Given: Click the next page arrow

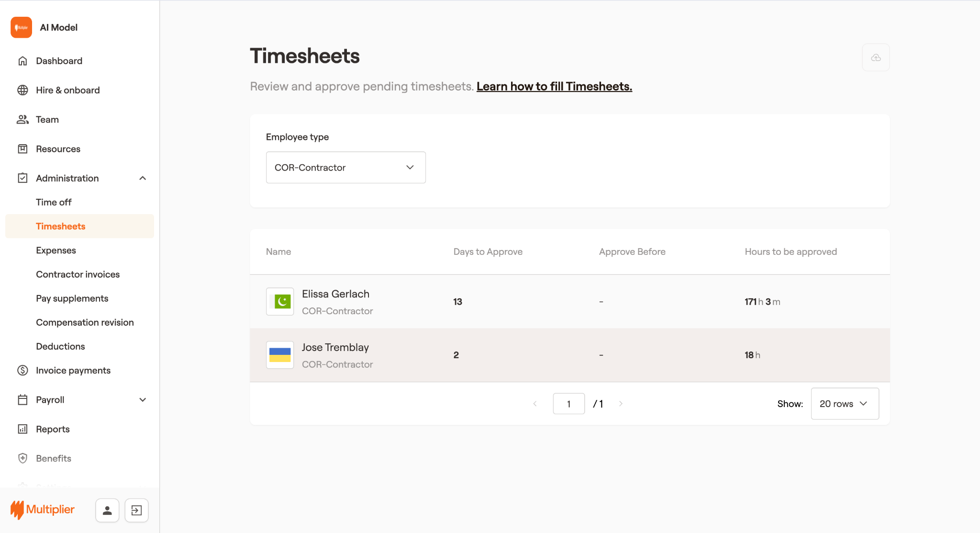Looking at the screenshot, I should pos(621,404).
